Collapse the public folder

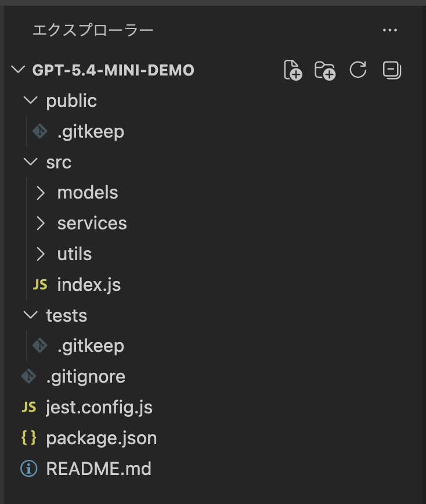tap(31, 100)
